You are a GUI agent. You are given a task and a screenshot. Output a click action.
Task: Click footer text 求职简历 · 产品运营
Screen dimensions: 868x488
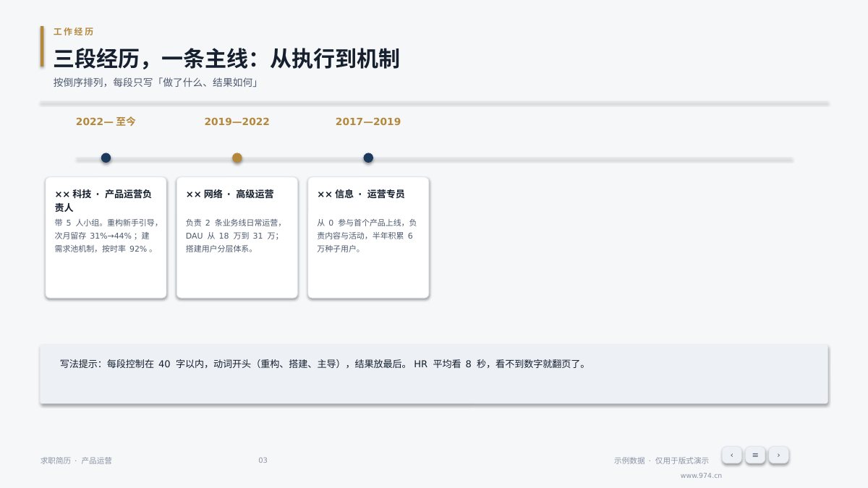[76, 461]
